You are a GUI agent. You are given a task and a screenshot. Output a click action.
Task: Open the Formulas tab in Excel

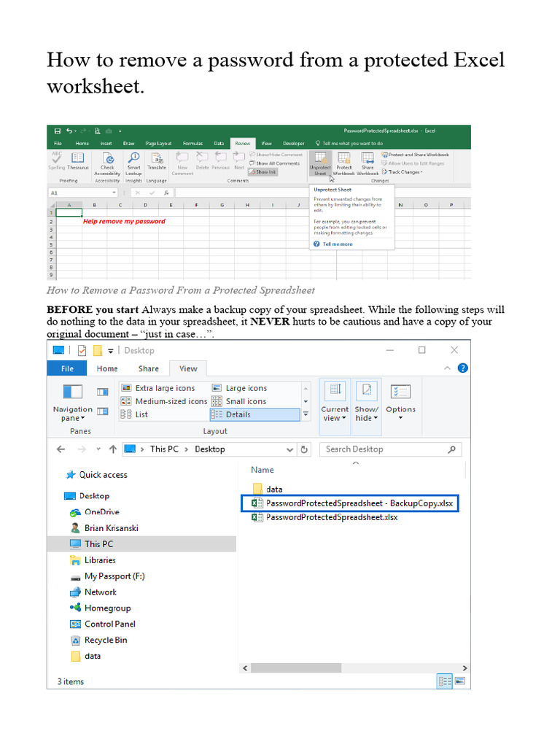[x=192, y=144]
